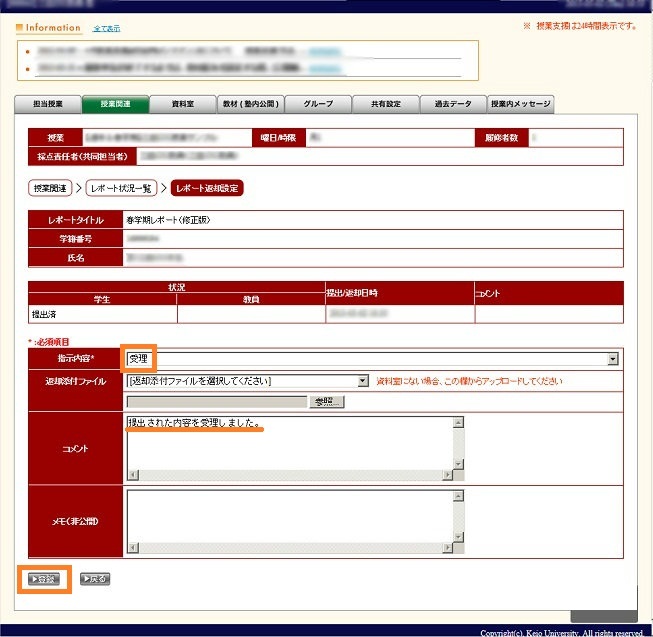Click the 参照 browse button
Screen dimensions: 653x637
(x=327, y=401)
